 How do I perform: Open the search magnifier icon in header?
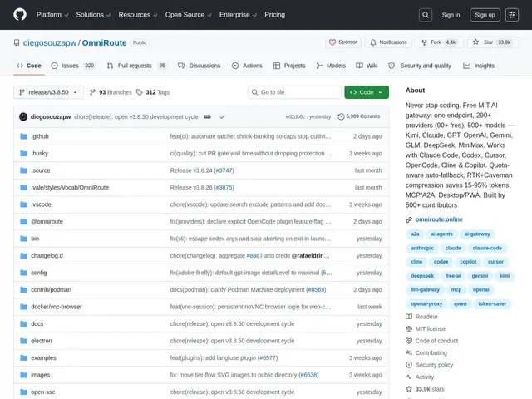pos(426,15)
